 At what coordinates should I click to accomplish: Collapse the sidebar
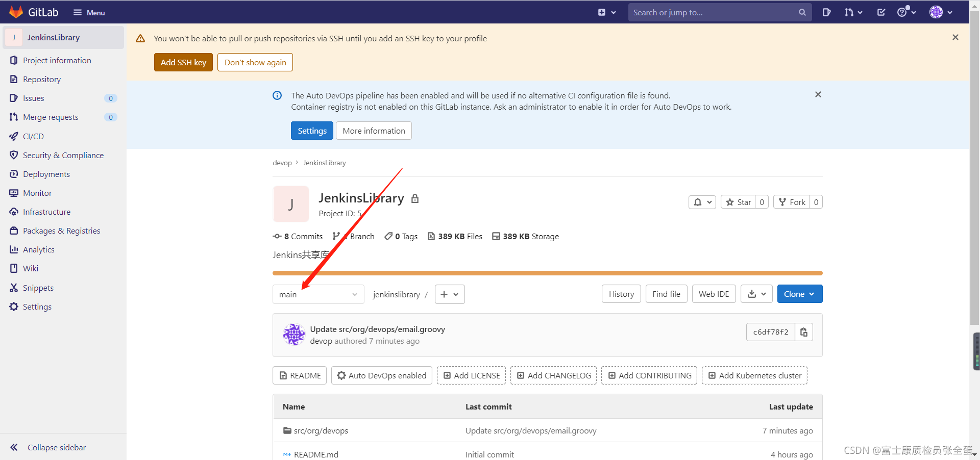tap(48, 447)
